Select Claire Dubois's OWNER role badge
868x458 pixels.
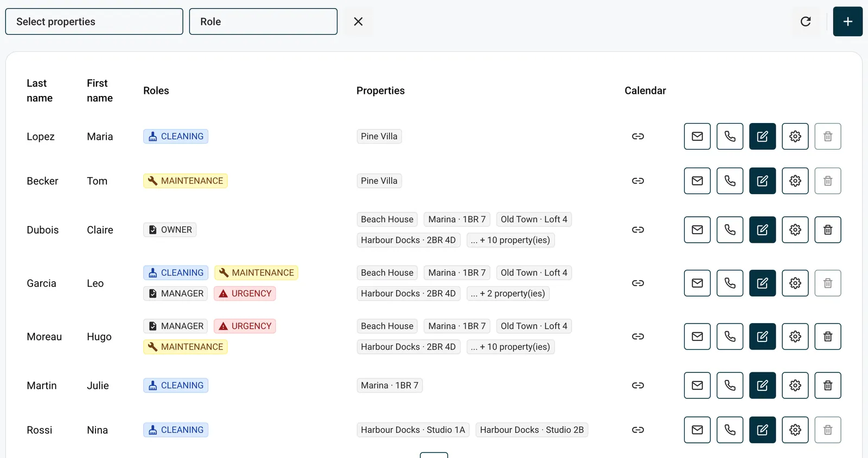click(x=170, y=230)
